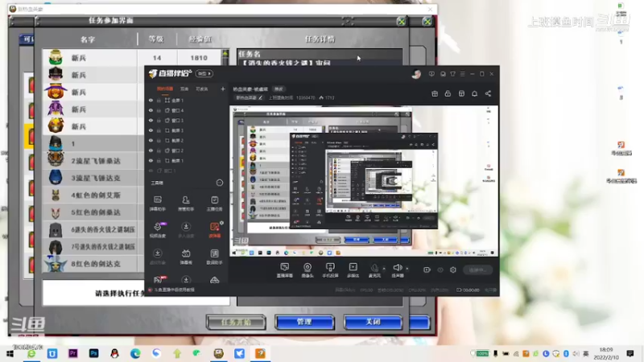
Task: Open the second toolbox assistant with person icon
Action: 186,204
